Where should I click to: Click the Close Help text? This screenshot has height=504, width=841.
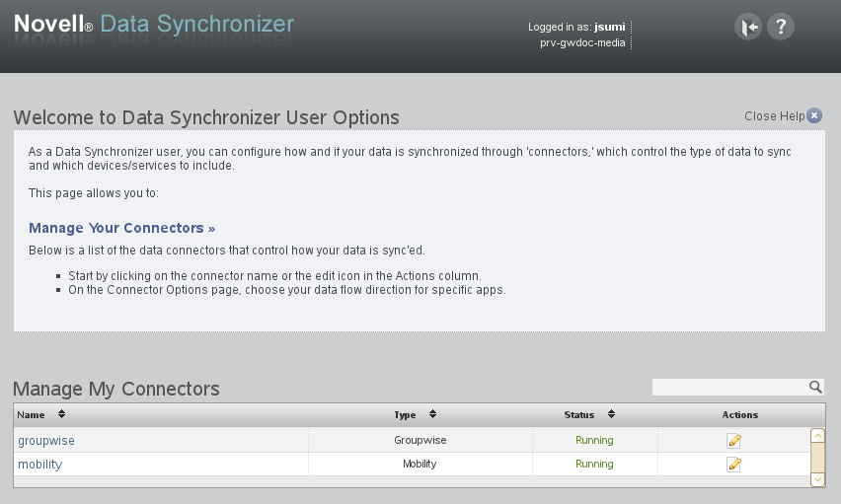click(x=774, y=116)
